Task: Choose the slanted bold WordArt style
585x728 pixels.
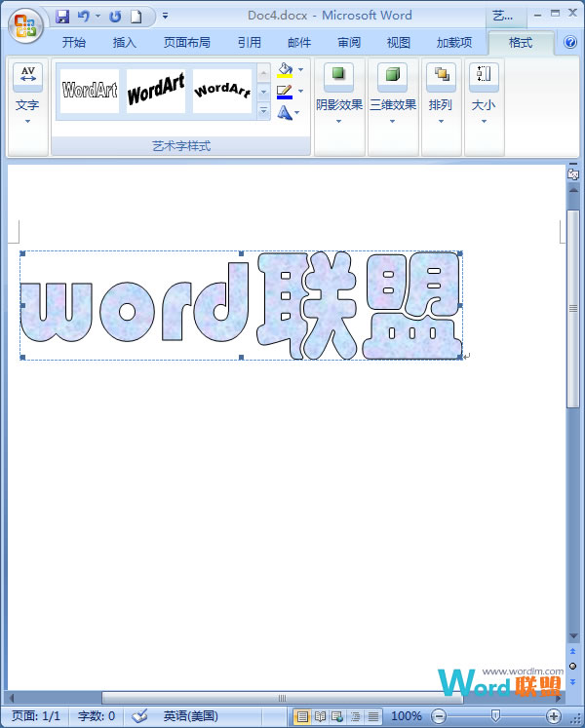Action: click(x=156, y=91)
